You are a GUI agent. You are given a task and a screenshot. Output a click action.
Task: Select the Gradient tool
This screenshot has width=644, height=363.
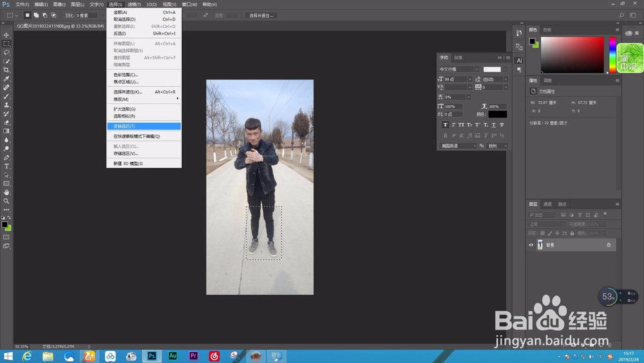tap(6, 131)
